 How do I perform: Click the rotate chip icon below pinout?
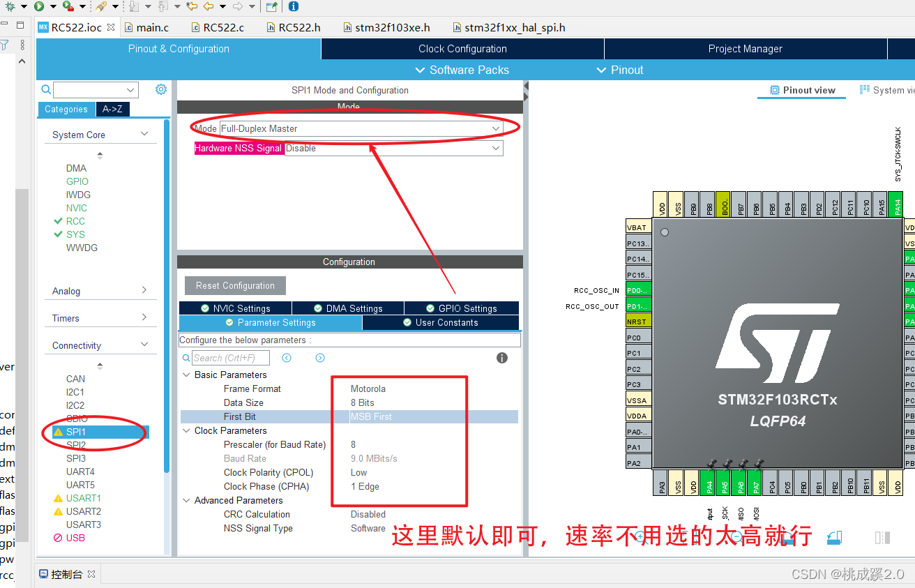click(x=834, y=538)
